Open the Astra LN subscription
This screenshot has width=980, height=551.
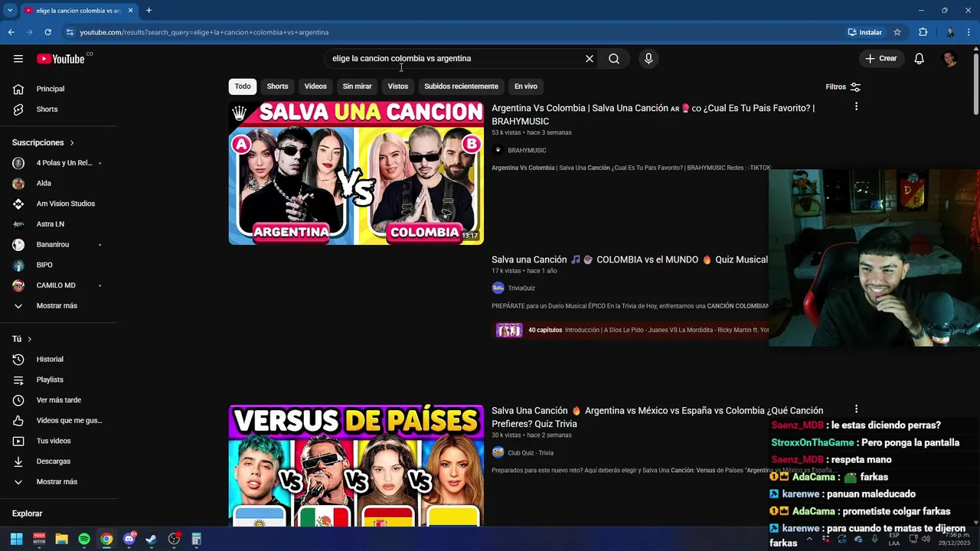pos(58,224)
